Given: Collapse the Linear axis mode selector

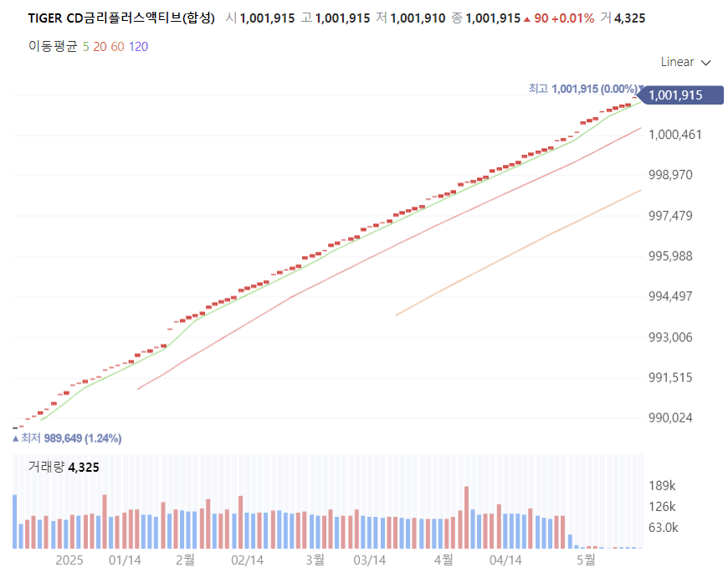Looking at the screenshot, I should pyautogui.click(x=686, y=62).
